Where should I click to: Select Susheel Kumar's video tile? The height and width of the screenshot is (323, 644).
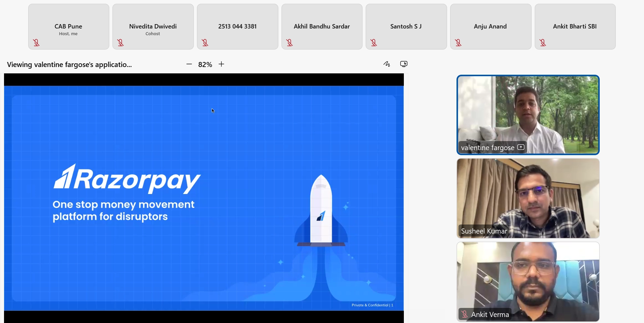tap(528, 198)
